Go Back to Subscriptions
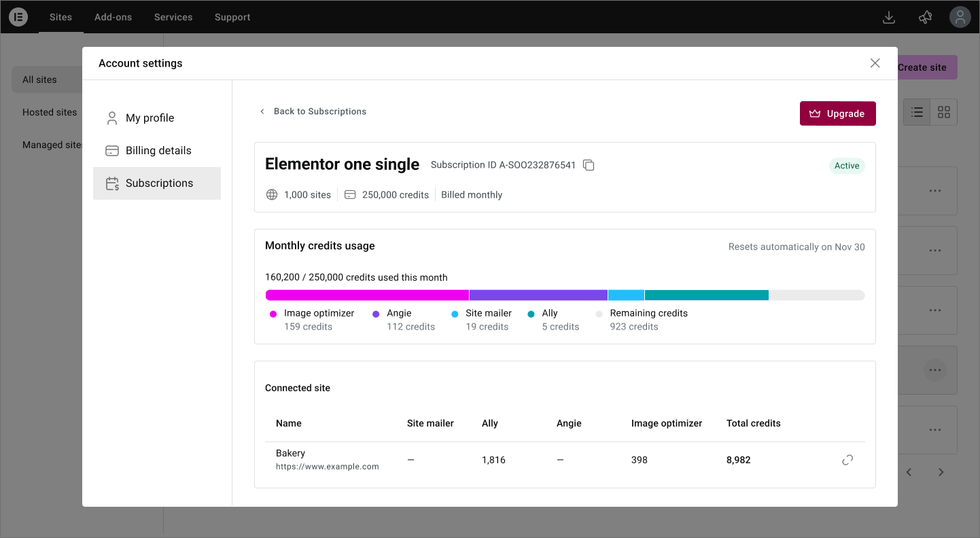 tap(313, 111)
